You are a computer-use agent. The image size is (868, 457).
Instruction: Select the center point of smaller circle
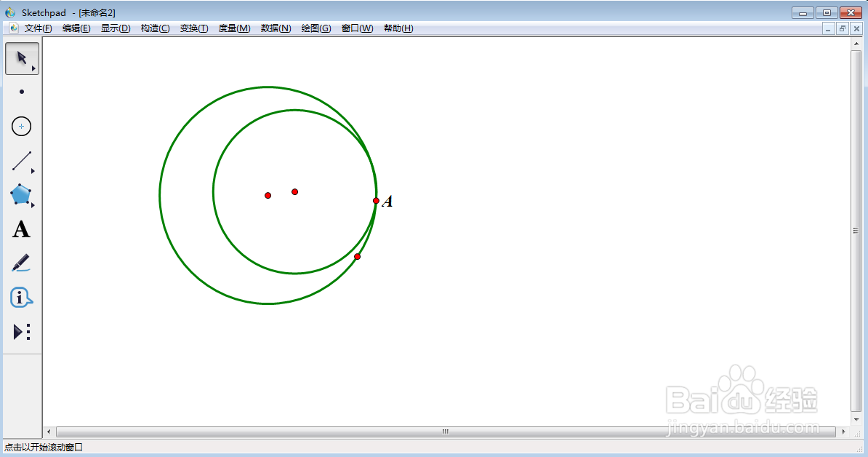point(294,191)
